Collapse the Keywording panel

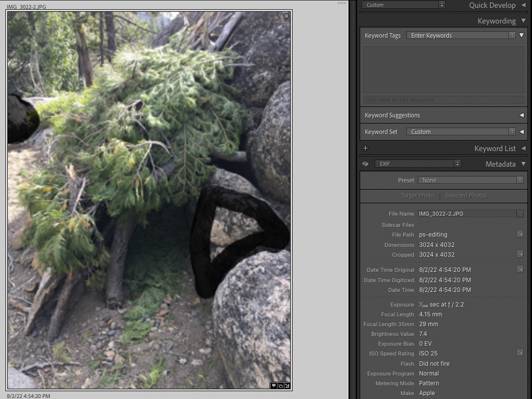tap(523, 21)
